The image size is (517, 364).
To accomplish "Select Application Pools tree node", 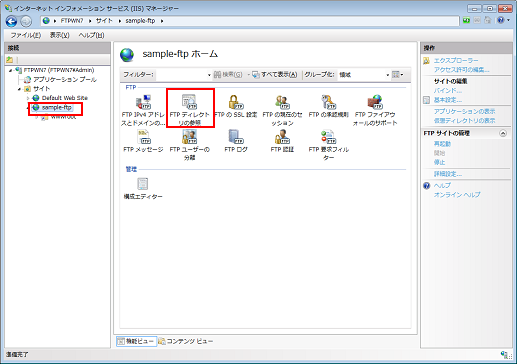I will point(65,79).
